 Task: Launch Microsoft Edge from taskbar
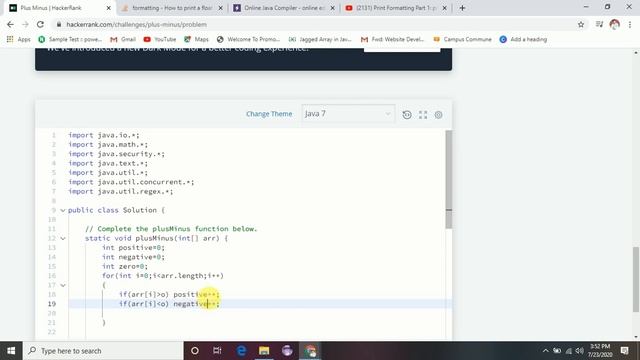pos(241,351)
